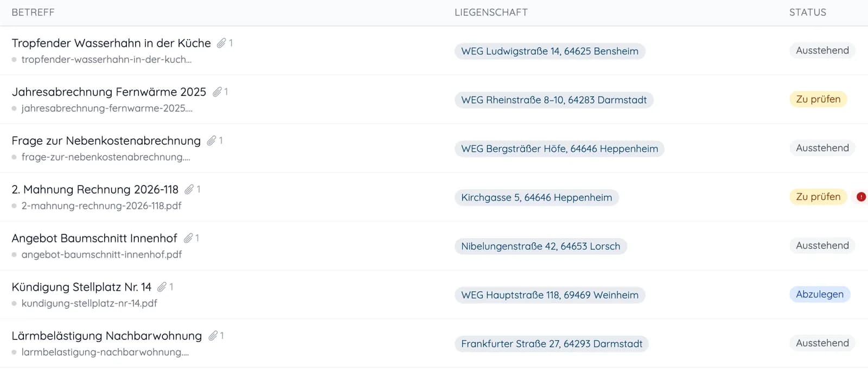Screen dimensions: 868x372
Task: Click the paperclip by Frage zur Nebenkostenabrechnung
Action: pyautogui.click(x=212, y=141)
